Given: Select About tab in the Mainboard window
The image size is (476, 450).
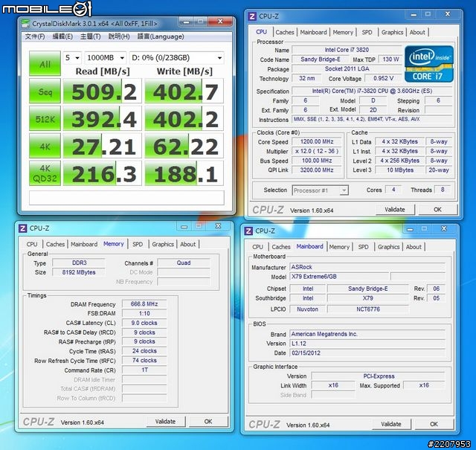Looking at the screenshot, I should click(x=414, y=247).
